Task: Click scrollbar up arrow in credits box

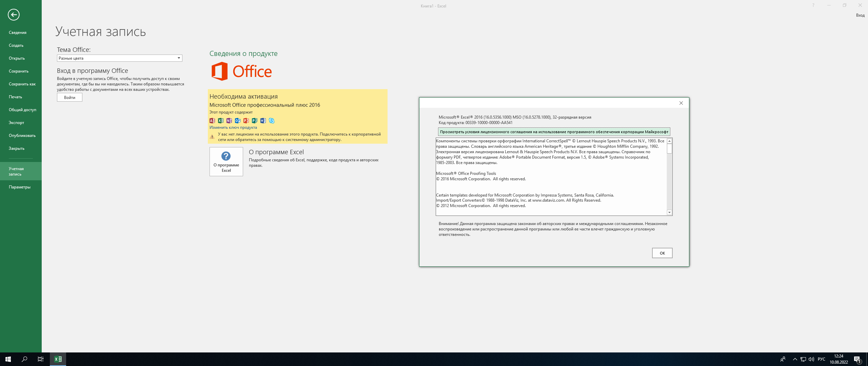Action: (669, 141)
